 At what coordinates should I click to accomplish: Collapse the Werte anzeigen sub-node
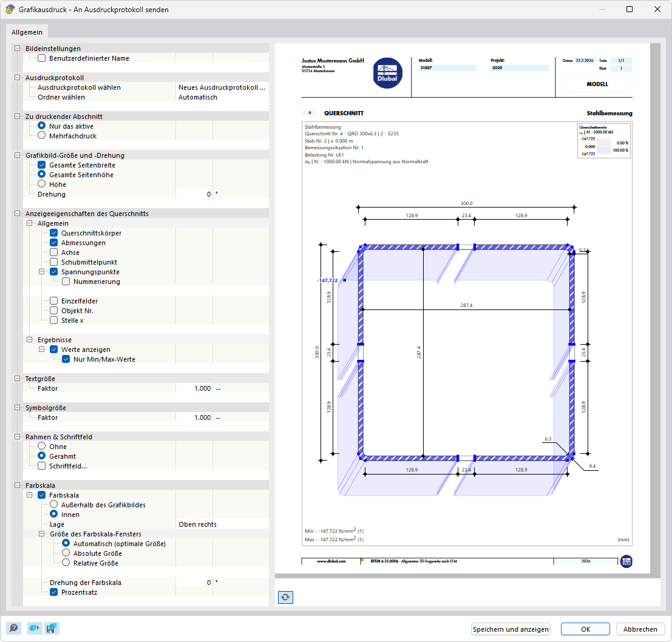[x=41, y=350]
